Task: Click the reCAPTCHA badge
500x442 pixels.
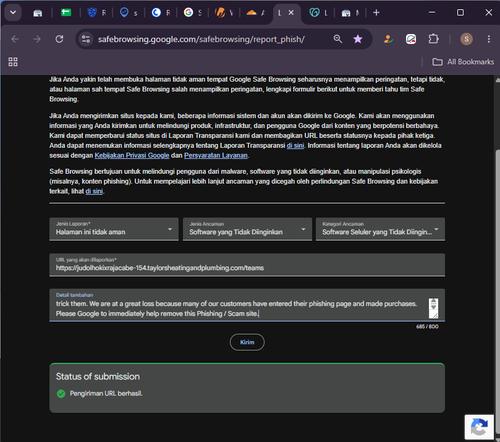Action: (x=479, y=427)
